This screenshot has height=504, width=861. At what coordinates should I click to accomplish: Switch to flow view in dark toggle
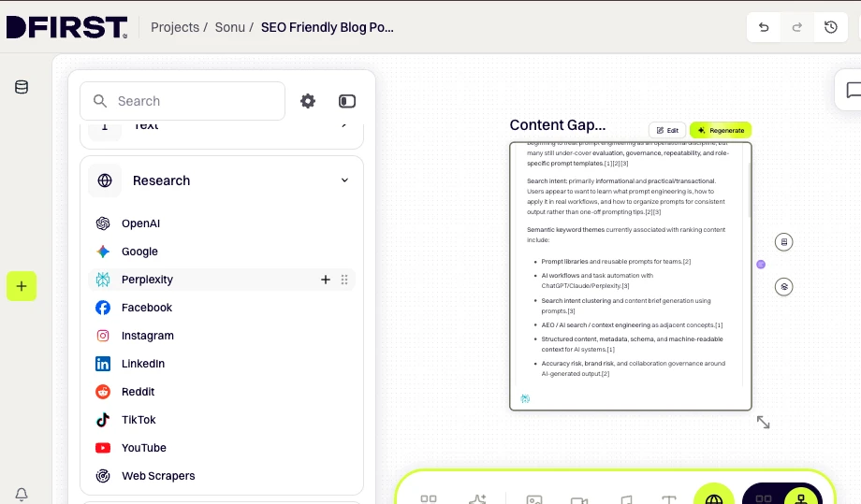pos(802,497)
